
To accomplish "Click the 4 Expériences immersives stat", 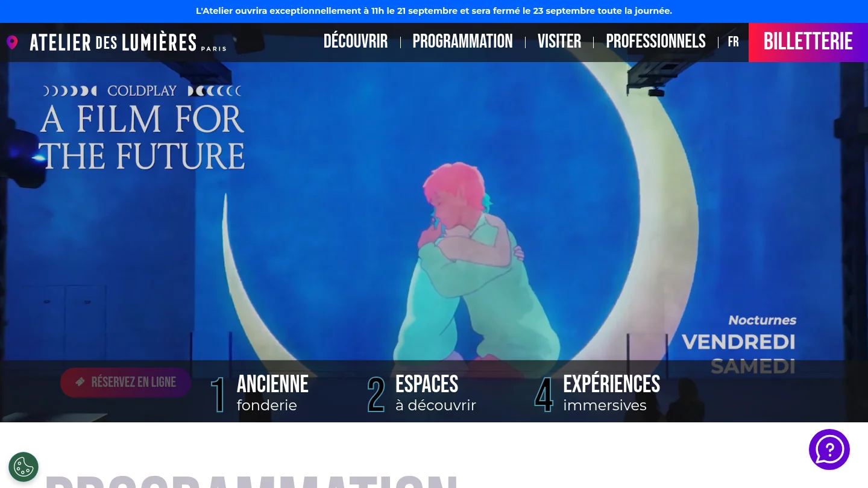I will tap(597, 393).
